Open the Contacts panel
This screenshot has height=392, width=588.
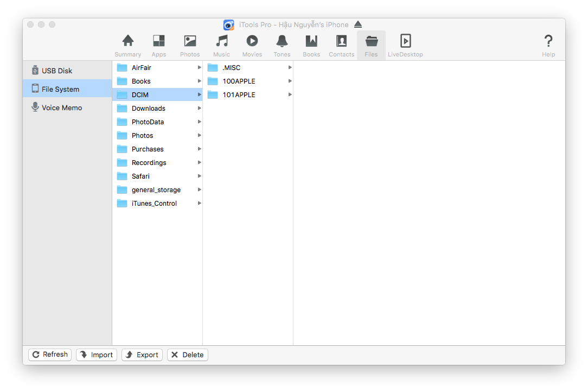[x=341, y=45]
